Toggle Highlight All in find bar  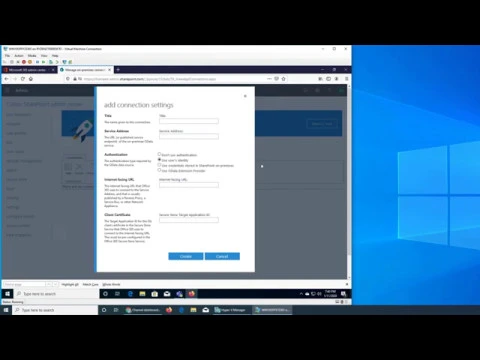click(70, 284)
